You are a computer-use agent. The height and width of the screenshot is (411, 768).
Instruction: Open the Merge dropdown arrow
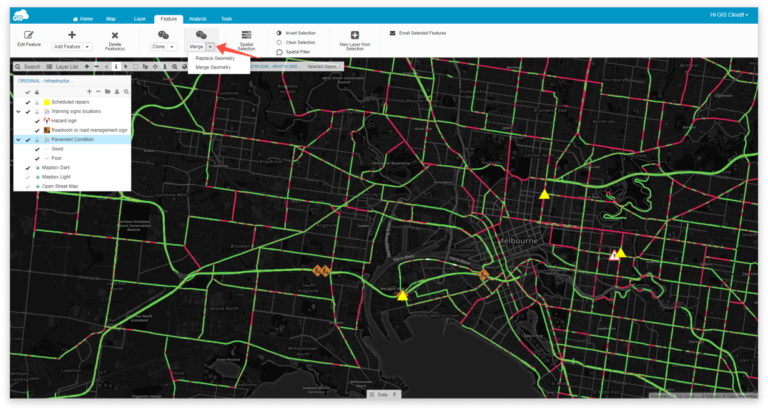[210, 47]
